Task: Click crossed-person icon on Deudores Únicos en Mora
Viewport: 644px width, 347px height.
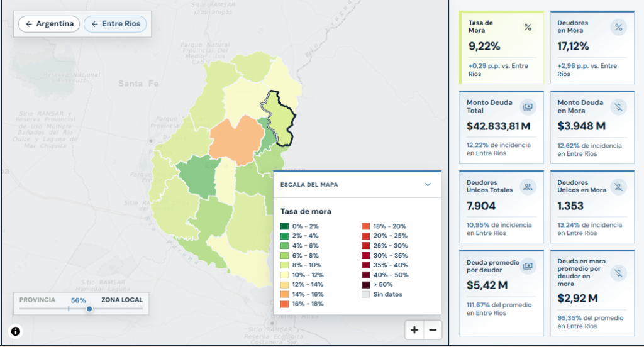Action: tap(619, 187)
